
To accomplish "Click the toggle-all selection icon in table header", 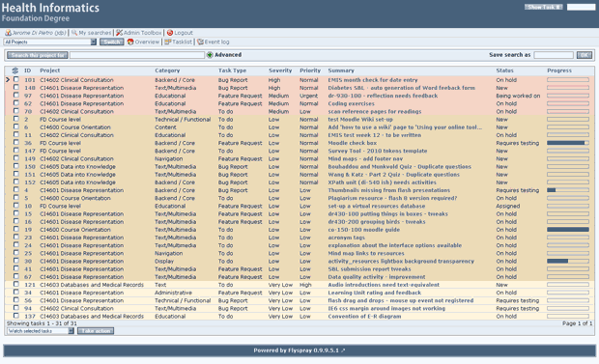I will (x=14, y=70).
